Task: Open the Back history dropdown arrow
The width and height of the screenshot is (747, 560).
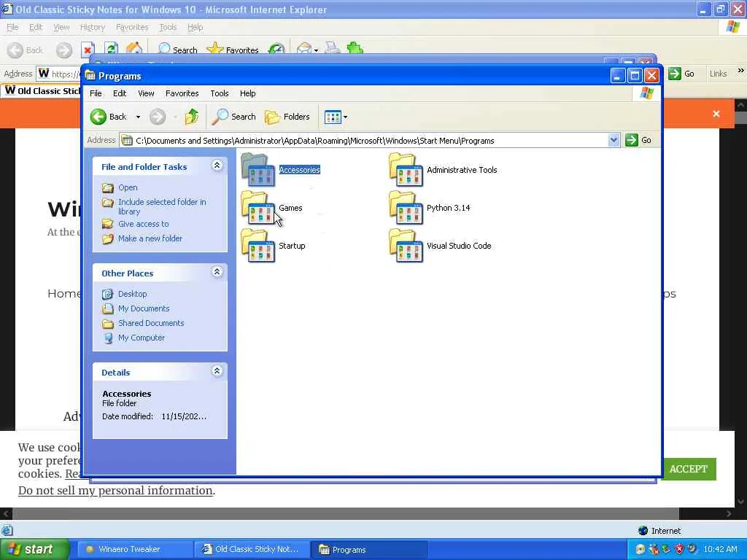Action: 138,117
